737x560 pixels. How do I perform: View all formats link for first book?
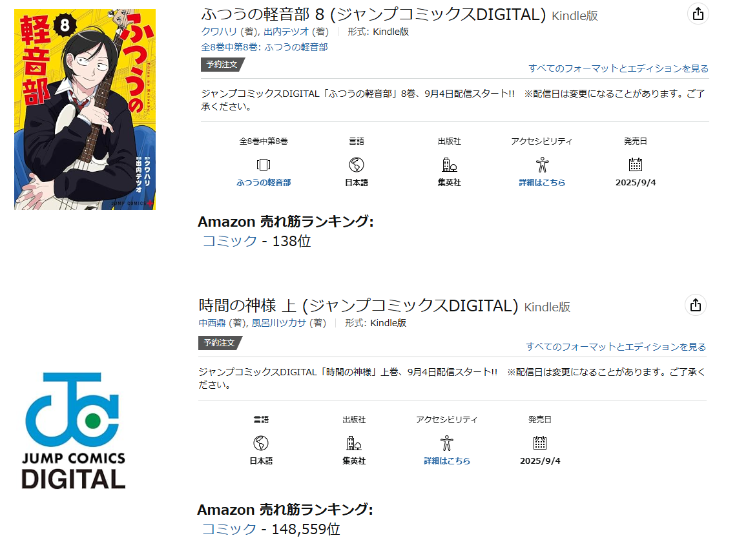click(x=619, y=68)
